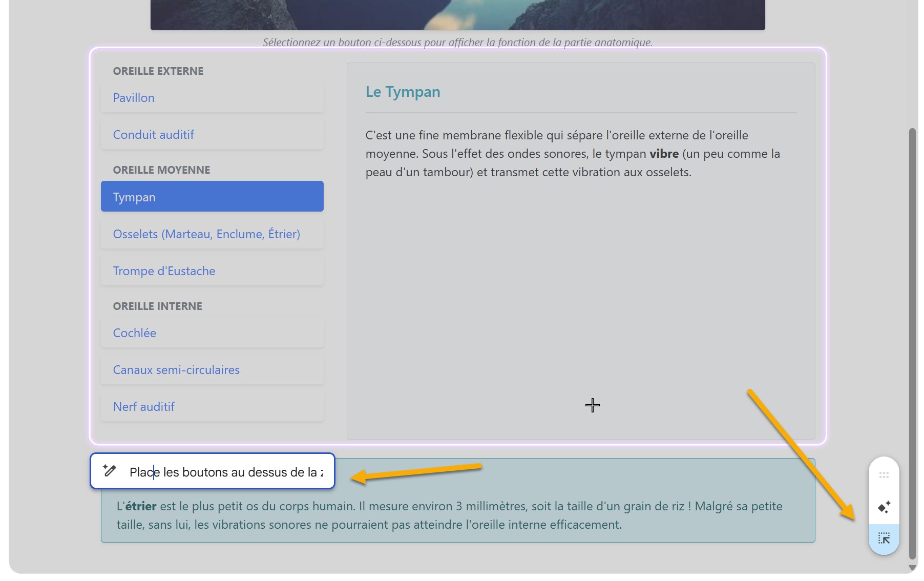Click the highlighted Tympan button
This screenshot has width=924, height=581.
(x=212, y=196)
